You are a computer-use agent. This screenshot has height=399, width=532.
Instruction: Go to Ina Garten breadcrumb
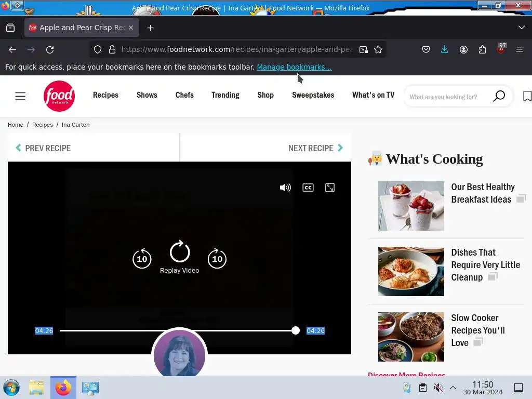76,125
